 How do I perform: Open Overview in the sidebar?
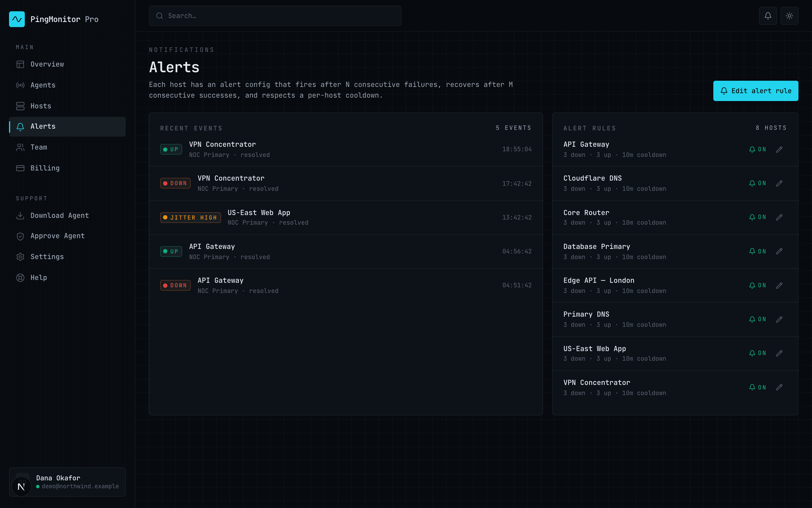(x=67, y=65)
